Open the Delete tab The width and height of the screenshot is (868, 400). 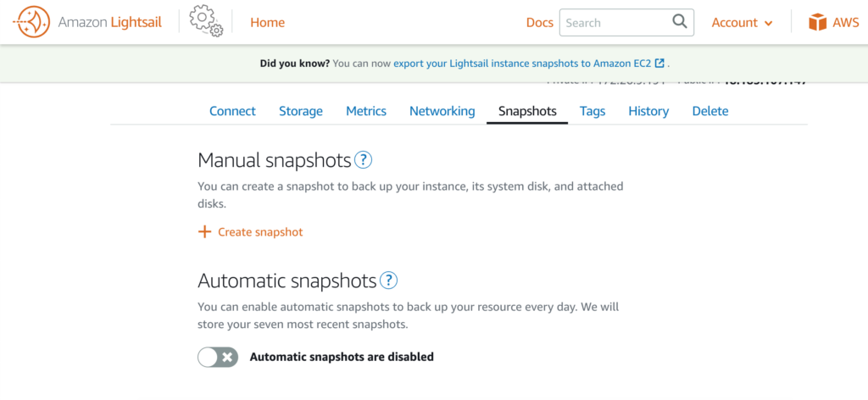(710, 111)
